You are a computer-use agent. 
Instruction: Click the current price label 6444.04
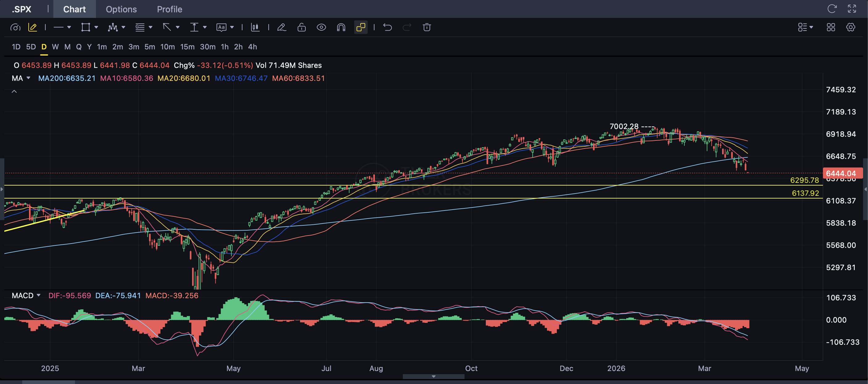[x=842, y=173]
